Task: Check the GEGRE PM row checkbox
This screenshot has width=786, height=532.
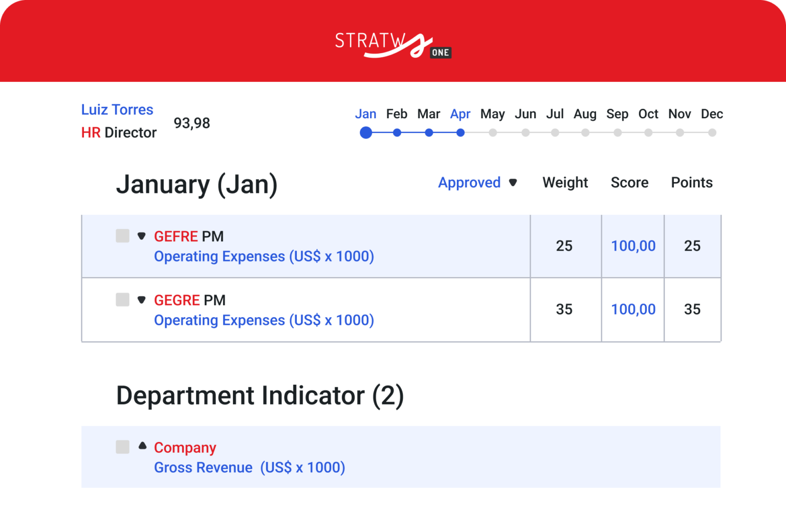Action: coord(122,300)
